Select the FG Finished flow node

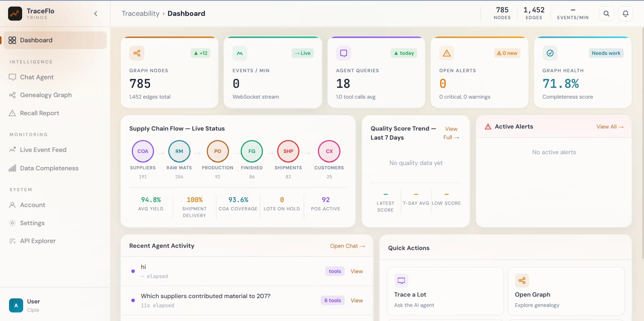(252, 151)
